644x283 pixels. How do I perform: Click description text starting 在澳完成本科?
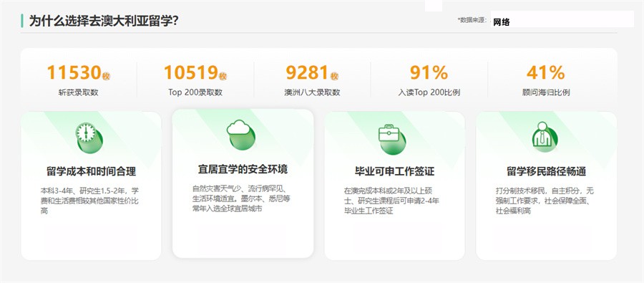392,201
